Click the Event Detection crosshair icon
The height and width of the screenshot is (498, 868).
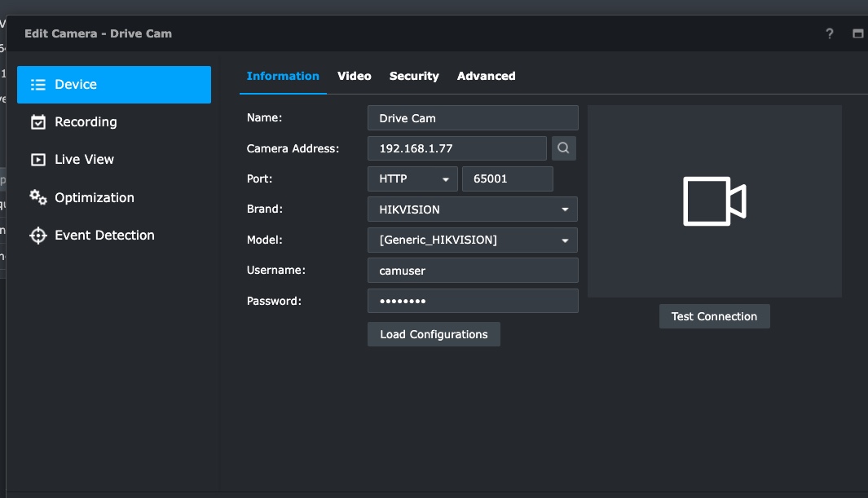coord(37,236)
